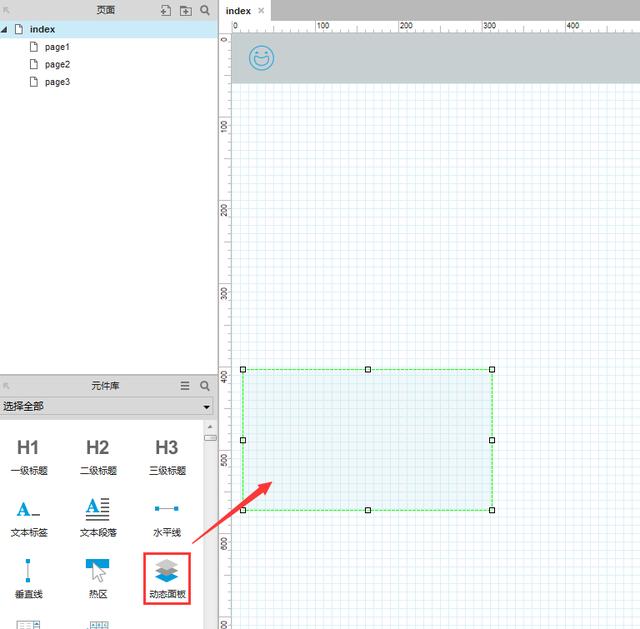Select the H2 heading widget
The width and height of the screenshot is (640, 629).
(x=98, y=457)
